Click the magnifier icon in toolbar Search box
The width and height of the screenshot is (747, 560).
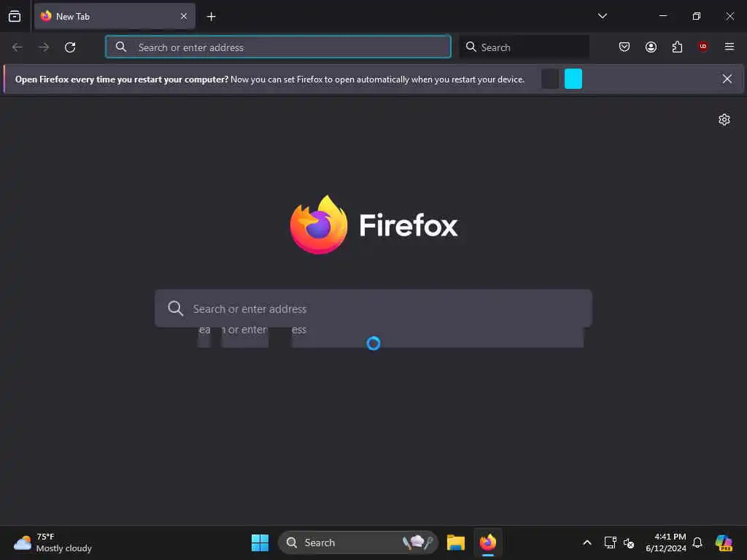(471, 47)
